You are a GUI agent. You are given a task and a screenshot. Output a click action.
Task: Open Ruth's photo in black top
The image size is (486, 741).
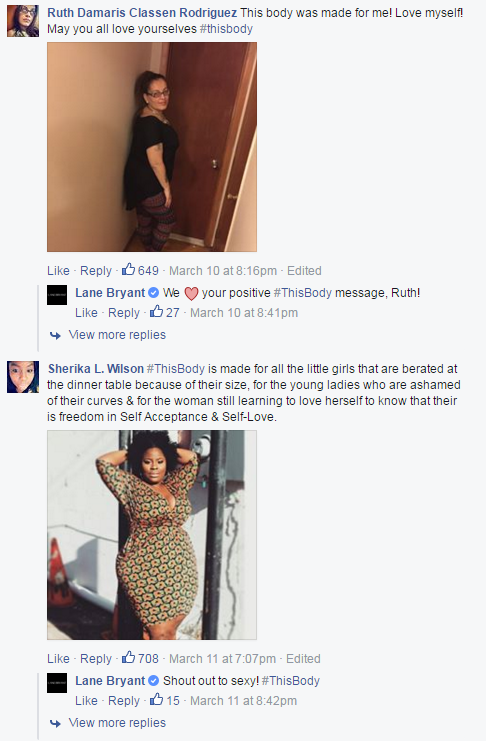(152, 147)
